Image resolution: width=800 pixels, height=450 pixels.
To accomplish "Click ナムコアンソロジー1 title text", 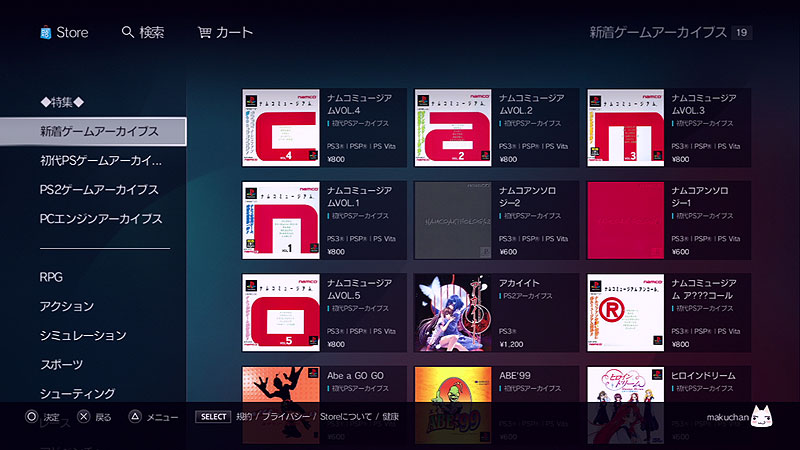I will [700, 196].
